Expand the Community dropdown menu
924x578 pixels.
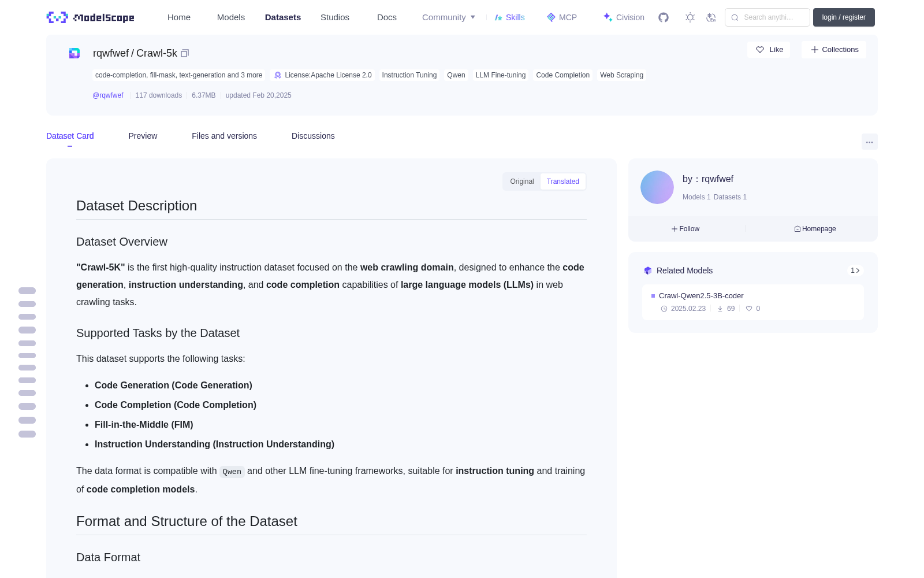tap(449, 17)
